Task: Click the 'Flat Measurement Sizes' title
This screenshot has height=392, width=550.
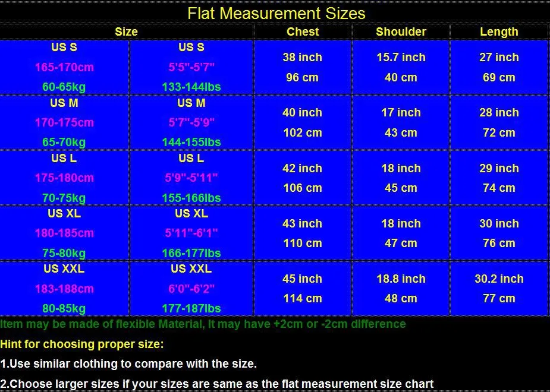Action: pos(276,13)
